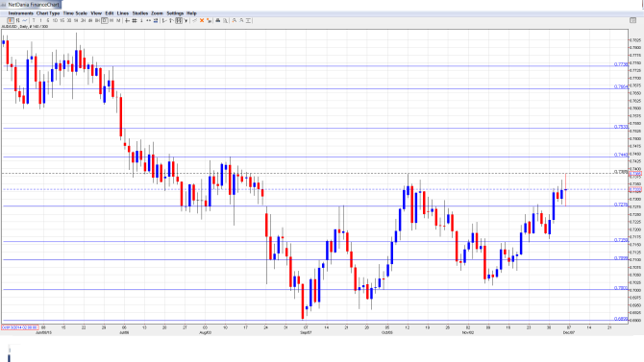Click the 0.6899 horizontal line label

click(x=621, y=319)
